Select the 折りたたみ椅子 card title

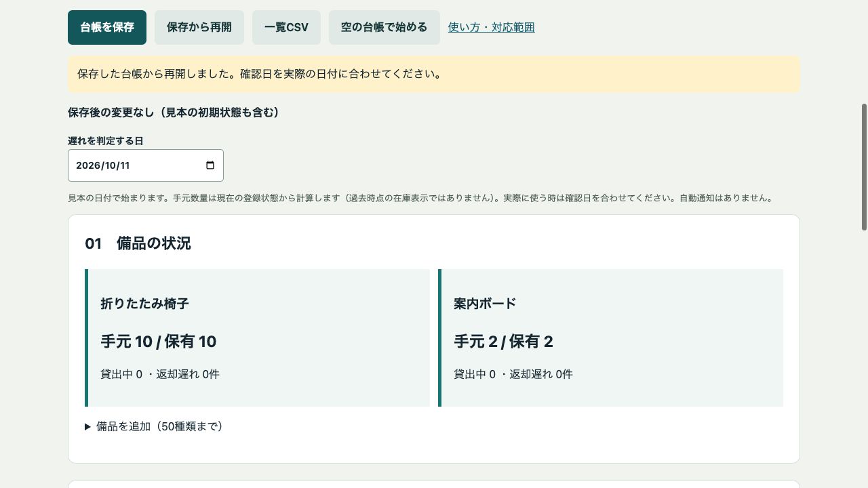pos(144,304)
